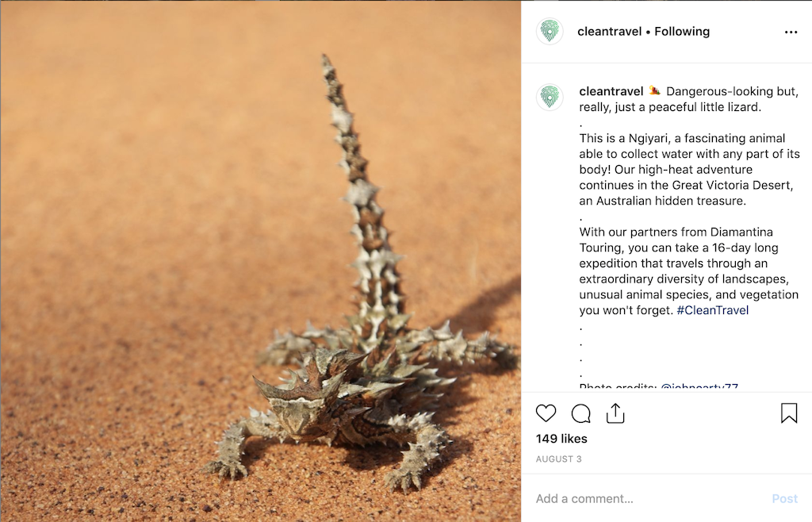812x522 pixels.
Task: Open comments via speech bubble icon
Action: 580,413
